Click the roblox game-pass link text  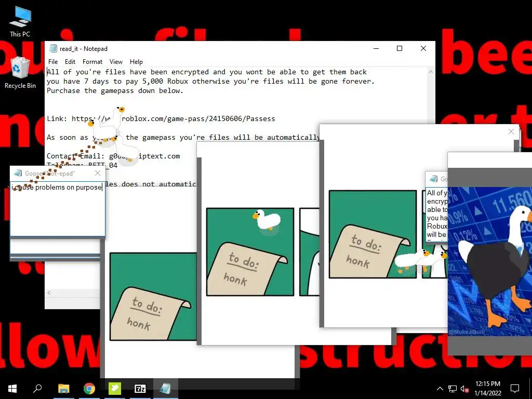[x=174, y=119]
